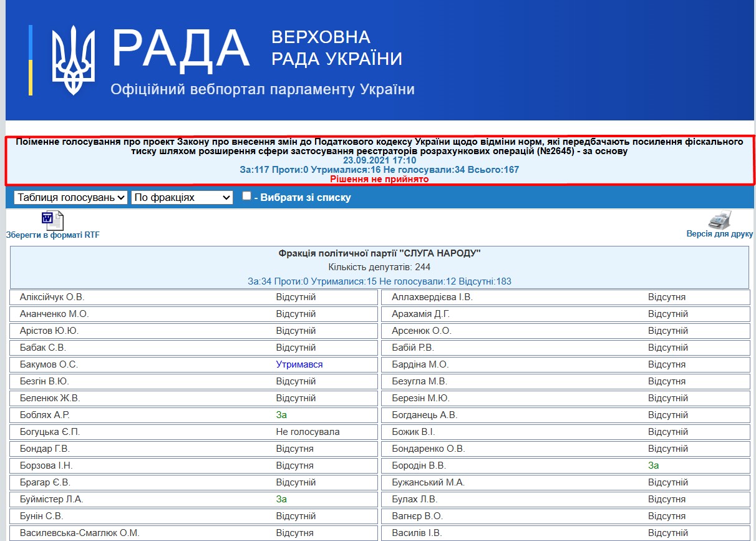Click 'ВЕРХОВНА РАДА УКРАЇНИ' header text
The width and height of the screenshot is (756, 541).
[x=337, y=48]
